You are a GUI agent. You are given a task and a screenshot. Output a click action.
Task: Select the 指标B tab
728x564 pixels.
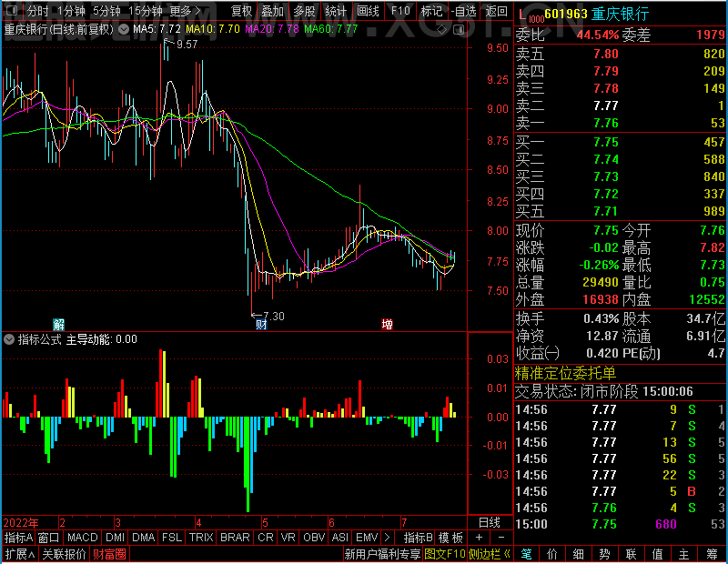coord(419,538)
